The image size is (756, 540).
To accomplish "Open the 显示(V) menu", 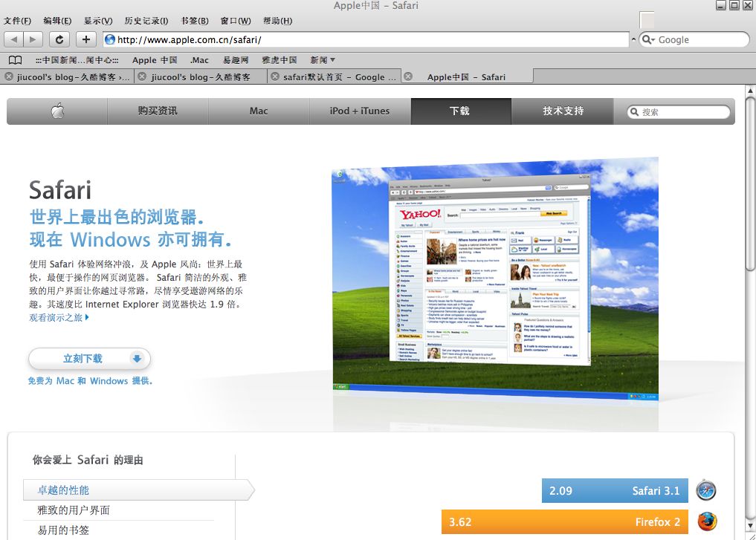I will pyautogui.click(x=98, y=21).
